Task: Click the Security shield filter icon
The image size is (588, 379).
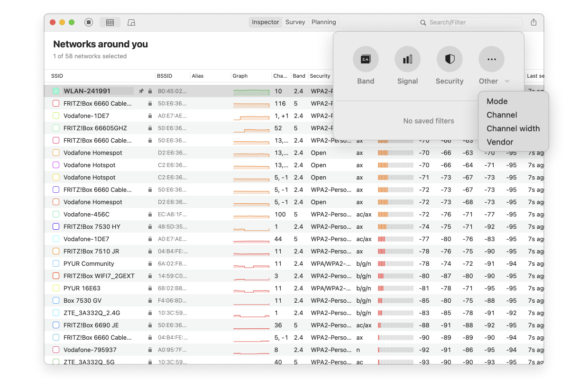Action: coord(449,59)
